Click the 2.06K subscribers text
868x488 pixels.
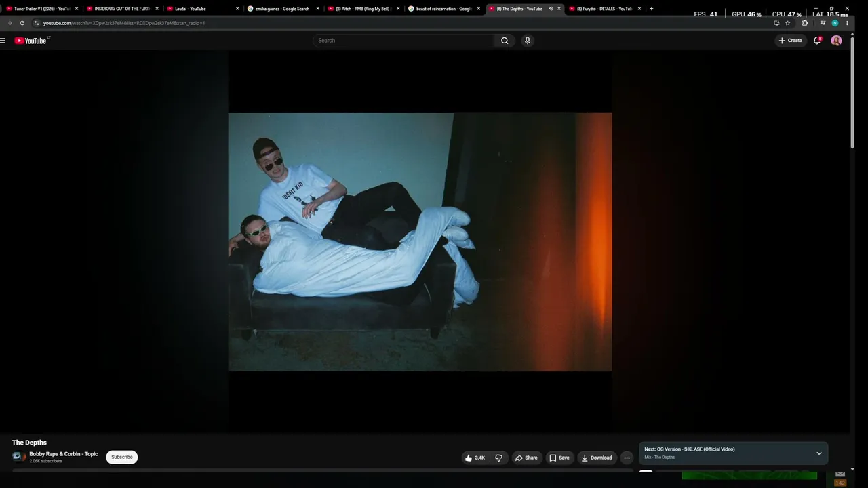point(45,461)
